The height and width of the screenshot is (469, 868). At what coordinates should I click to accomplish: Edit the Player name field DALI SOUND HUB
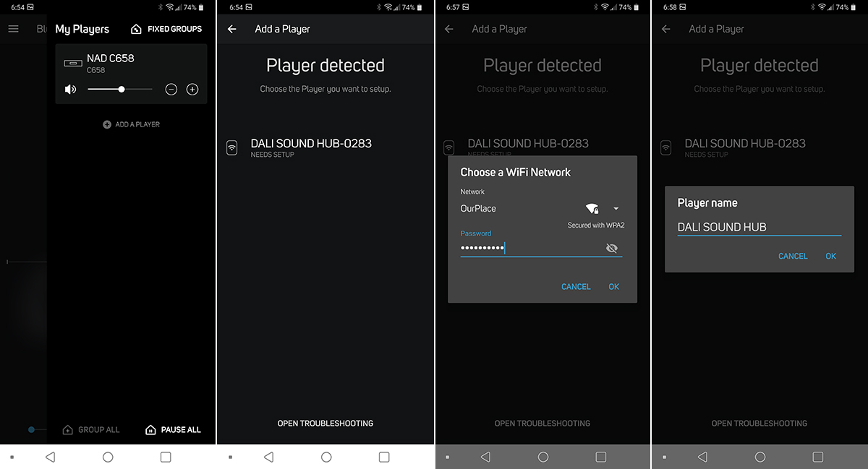[x=759, y=227]
